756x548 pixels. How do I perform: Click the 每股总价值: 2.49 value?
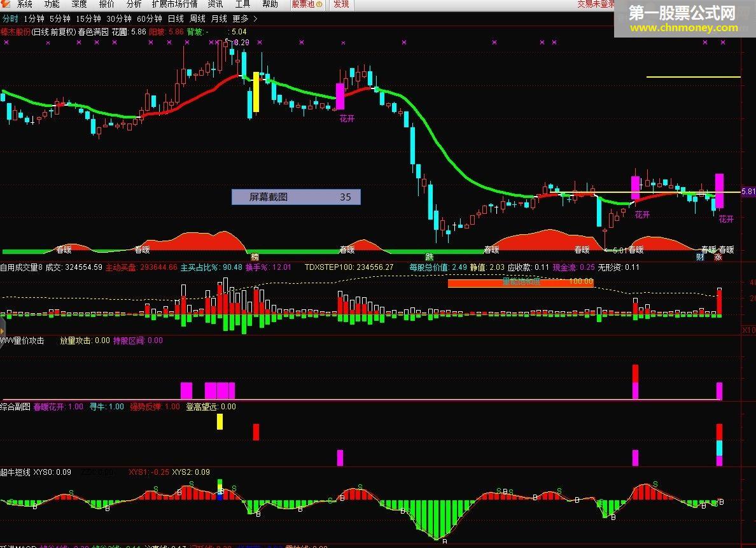coord(438,267)
